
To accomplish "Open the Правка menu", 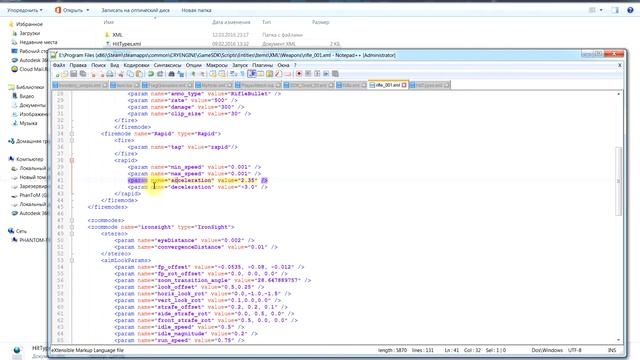I will 78,65.
